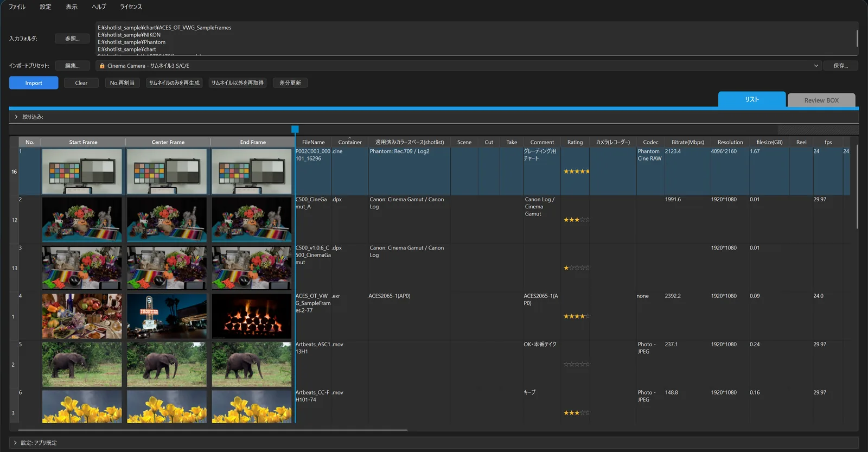This screenshot has width=868, height=452.
Task: Click the Bitrate(Mbps) column header
Action: tap(688, 142)
